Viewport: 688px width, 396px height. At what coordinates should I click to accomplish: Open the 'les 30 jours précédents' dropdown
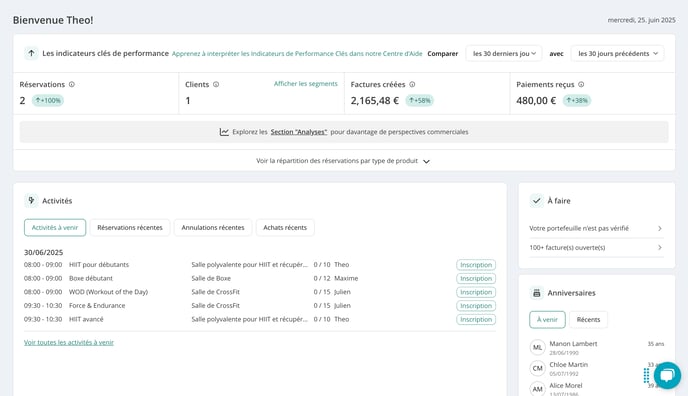point(617,54)
